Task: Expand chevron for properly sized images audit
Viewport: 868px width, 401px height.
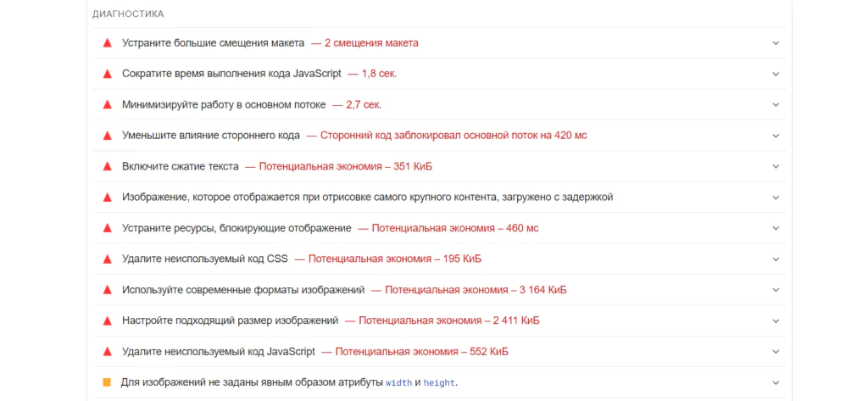Action: [776, 320]
